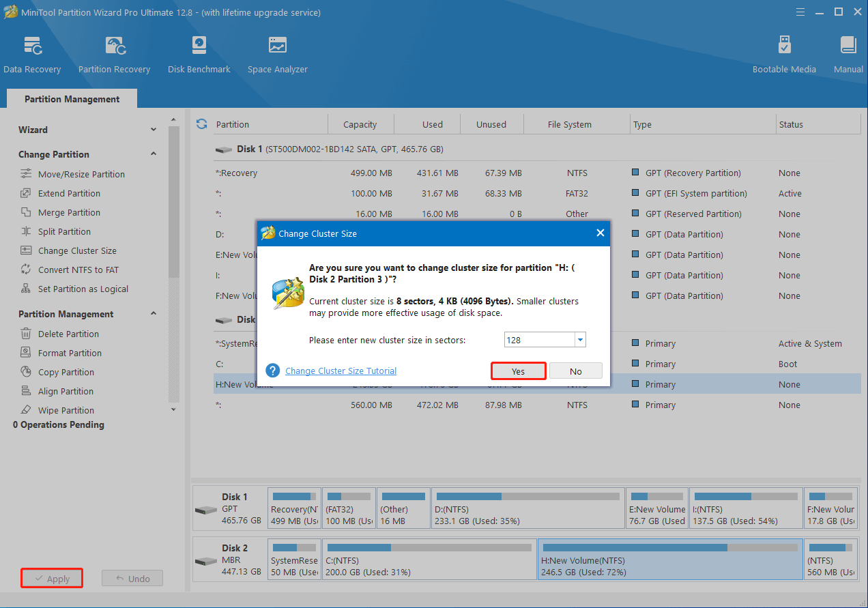Launch Partition Recovery from toolbar
The height and width of the screenshot is (608, 868).
click(114, 55)
